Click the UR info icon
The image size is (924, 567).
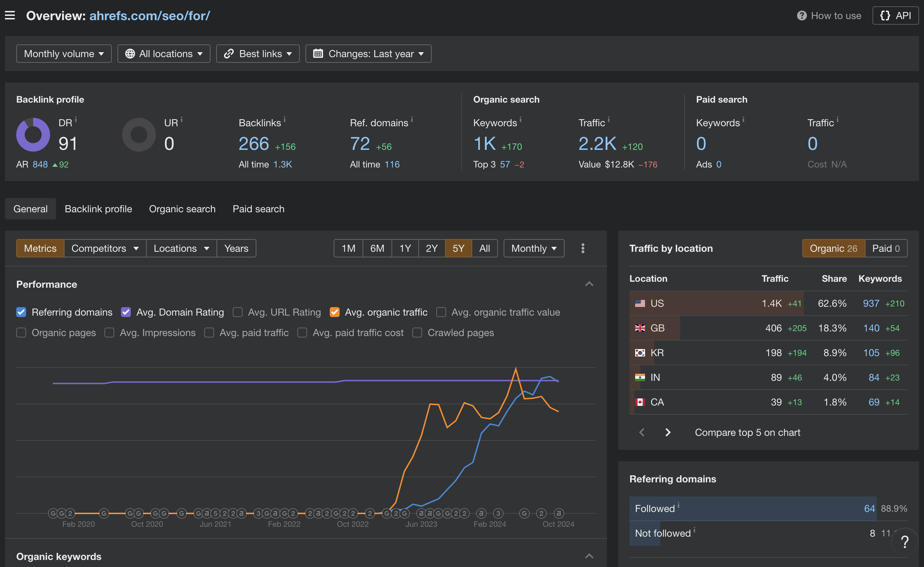point(182,120)
